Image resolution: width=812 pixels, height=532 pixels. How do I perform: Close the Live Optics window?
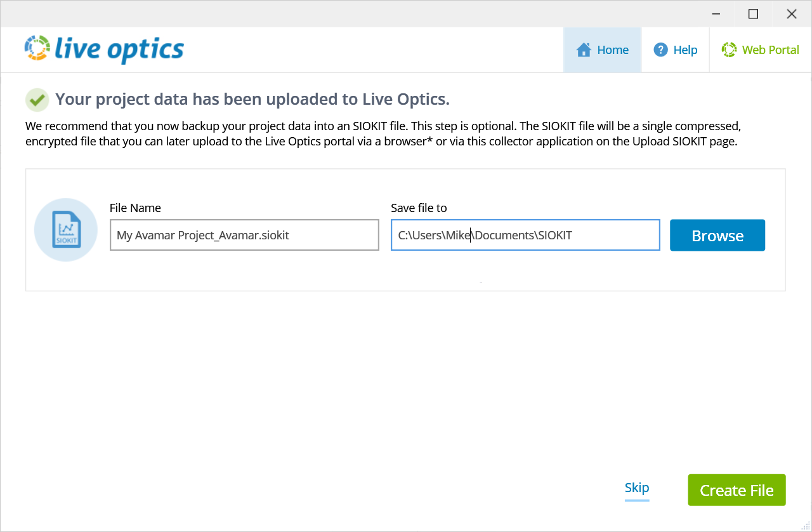coord(792,14)
